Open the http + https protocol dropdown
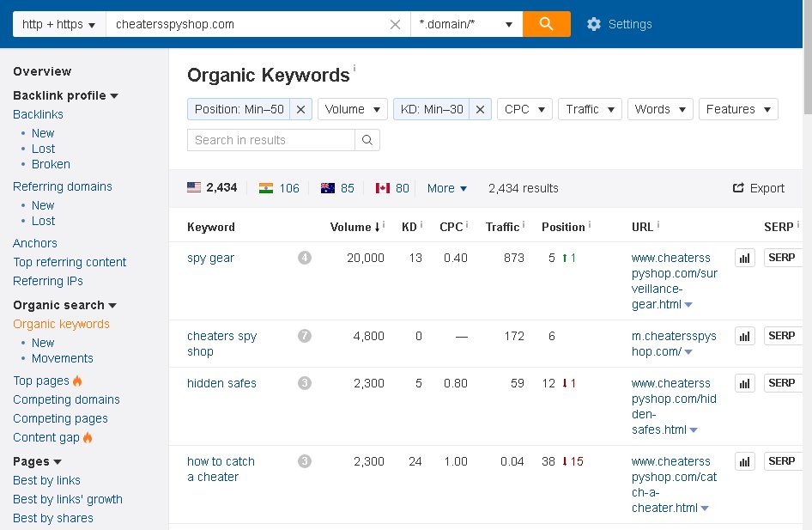This screenshot has height=530, width=812. click(59, 24)
